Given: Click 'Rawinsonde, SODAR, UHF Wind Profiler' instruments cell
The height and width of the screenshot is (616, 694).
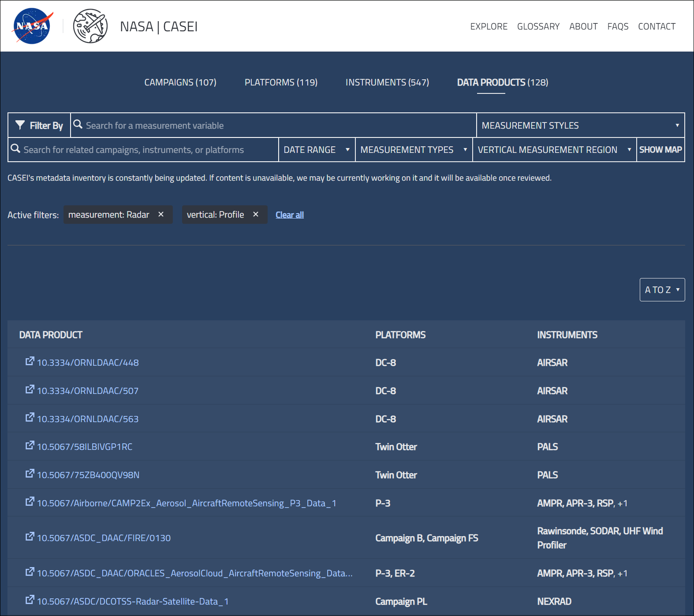Looking at the screenshot, I should pyautogui.click(x=600, y=538).
